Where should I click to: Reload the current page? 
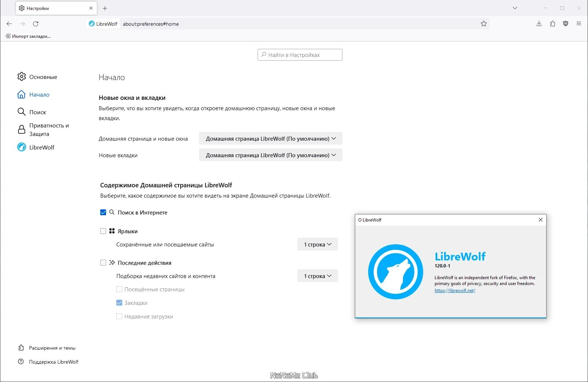pyautogui.click(x=36, y=24)
